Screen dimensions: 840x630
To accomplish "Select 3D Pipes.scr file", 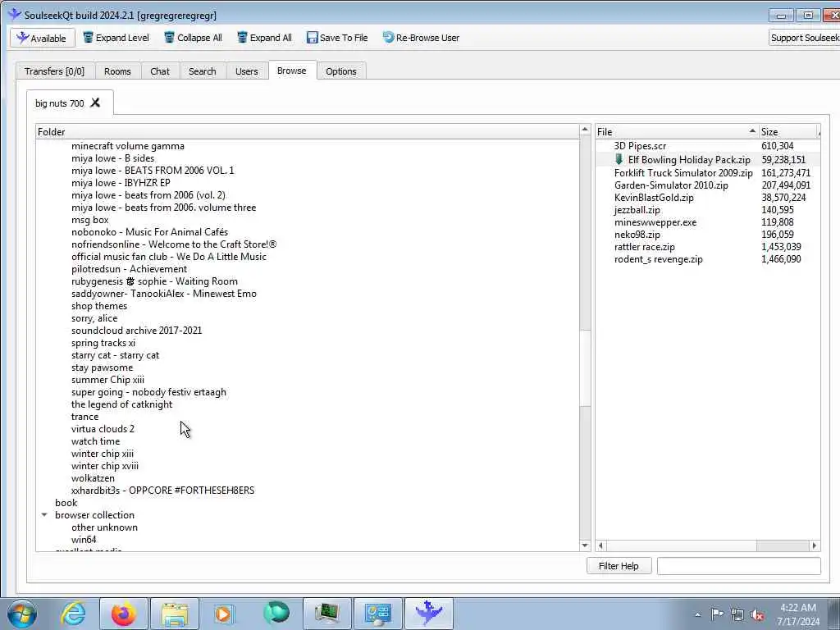I will point(640,146).
